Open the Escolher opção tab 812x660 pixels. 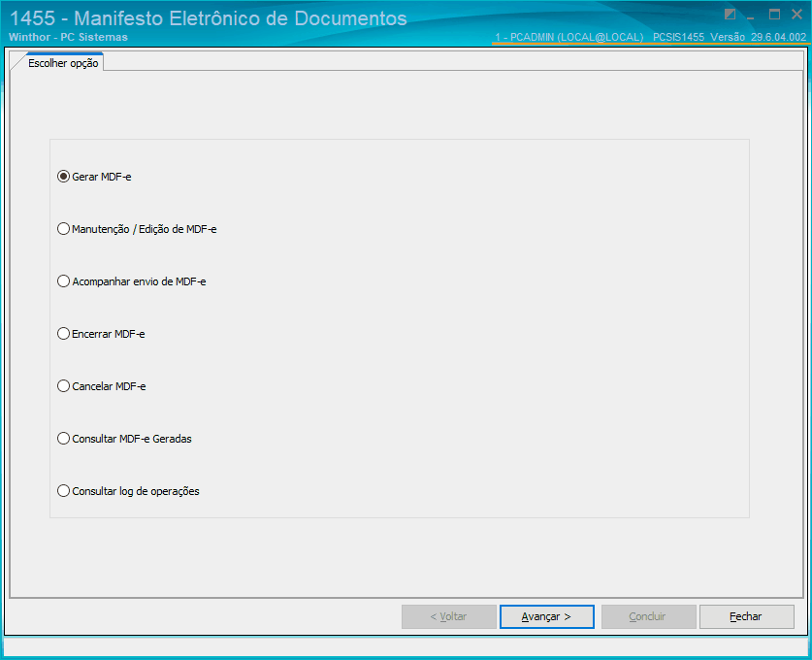tap(63, 63)
